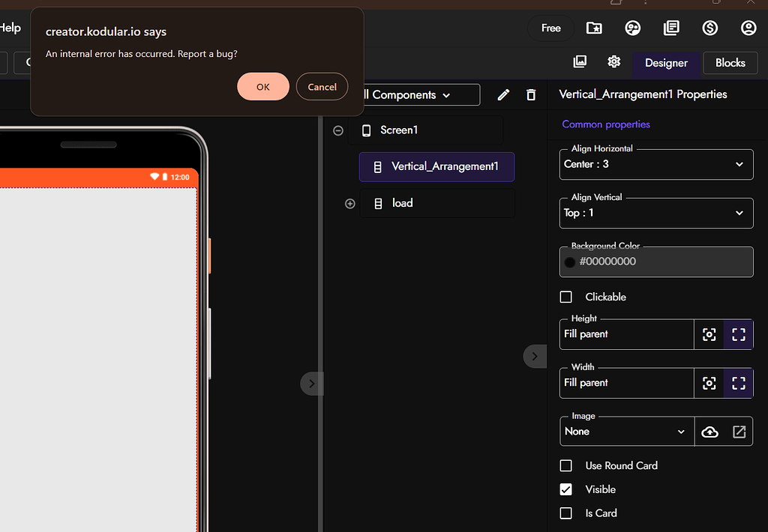Expand the load component tree node
The height and width of the screenshot is (532, 768).
coord(349,204)
